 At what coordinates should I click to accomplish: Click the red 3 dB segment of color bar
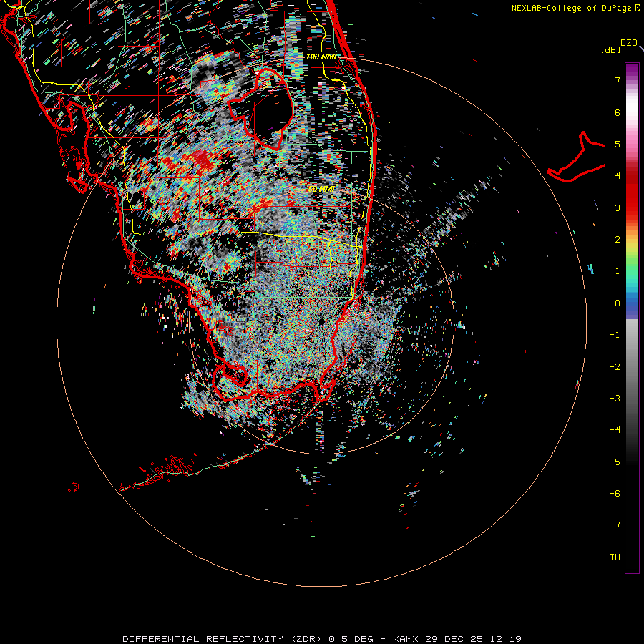point(632,208)
